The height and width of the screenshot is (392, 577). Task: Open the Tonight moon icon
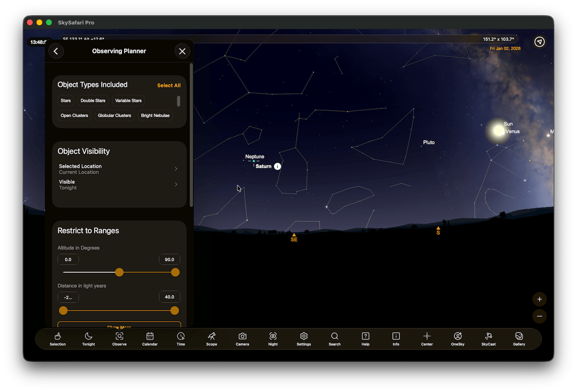[88, 339]
